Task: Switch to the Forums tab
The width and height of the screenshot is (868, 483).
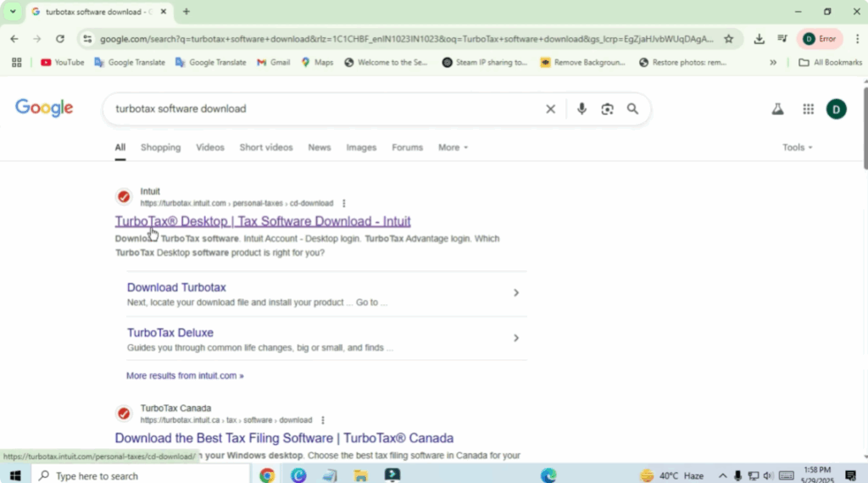Action: pyautogui.click(x=407, y=147)
